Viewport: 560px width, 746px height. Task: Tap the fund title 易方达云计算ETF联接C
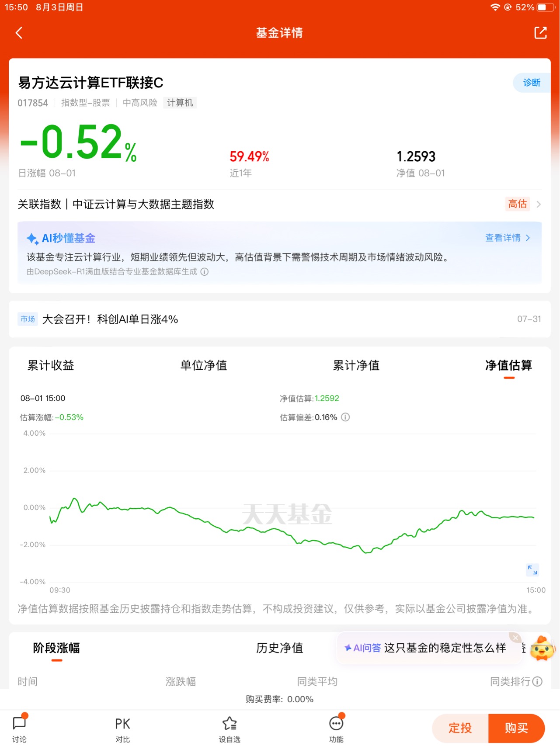point(90,83)
